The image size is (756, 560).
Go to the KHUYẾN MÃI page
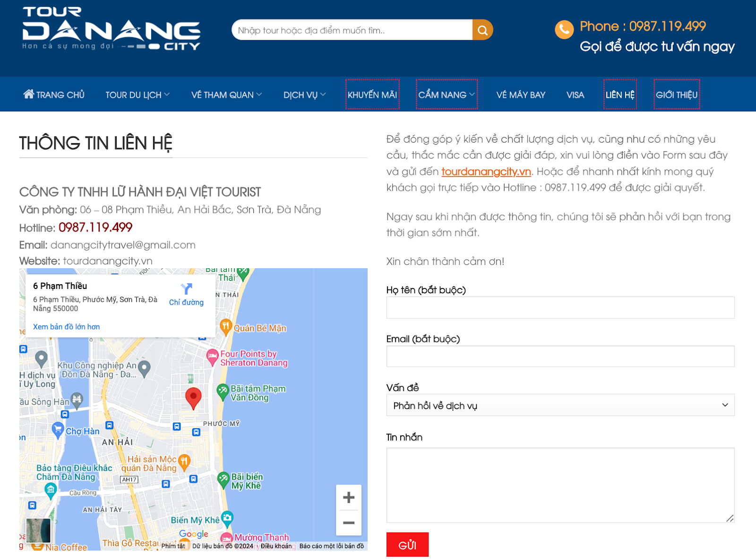click(x=372, y=95)
